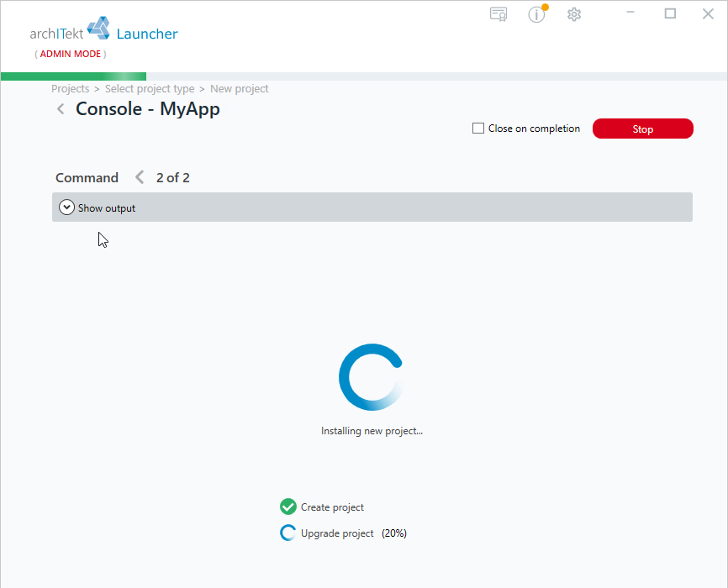Expand the Show output panel
This screenshot has height=588, width=728.
[372, 207]
